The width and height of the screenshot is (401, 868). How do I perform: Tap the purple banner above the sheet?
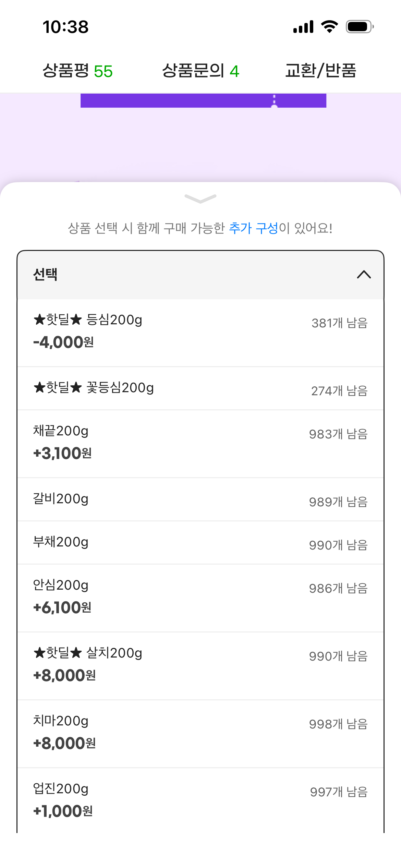pos(203,100)
